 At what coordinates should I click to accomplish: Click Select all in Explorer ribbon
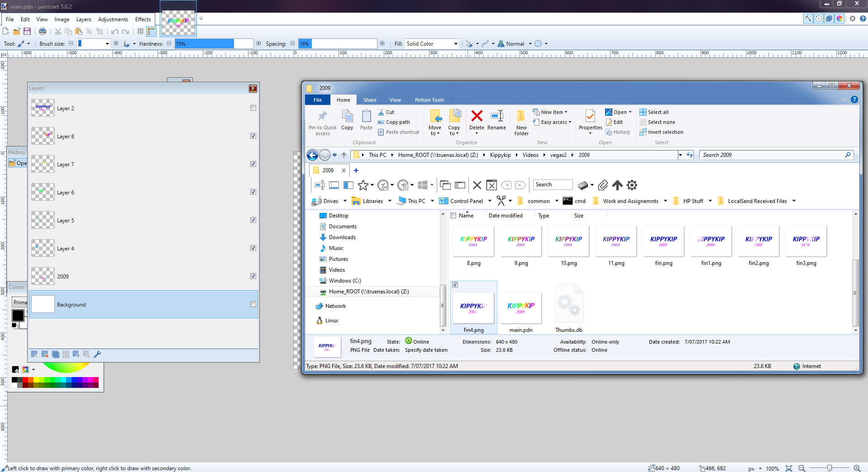[x=658, y=112]
